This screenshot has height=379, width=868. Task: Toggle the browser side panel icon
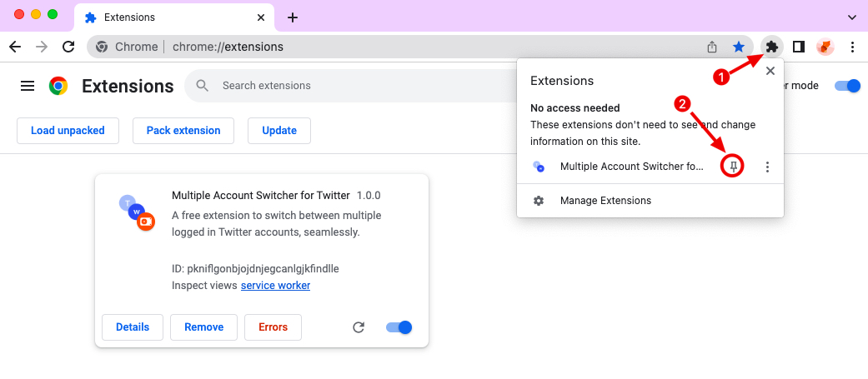(798, 47)
